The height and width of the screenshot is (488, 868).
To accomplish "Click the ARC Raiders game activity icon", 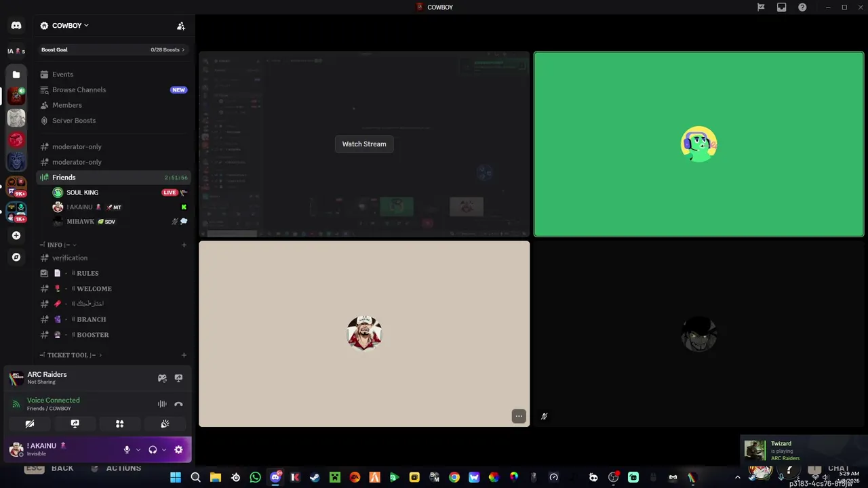I will [16, 378].
